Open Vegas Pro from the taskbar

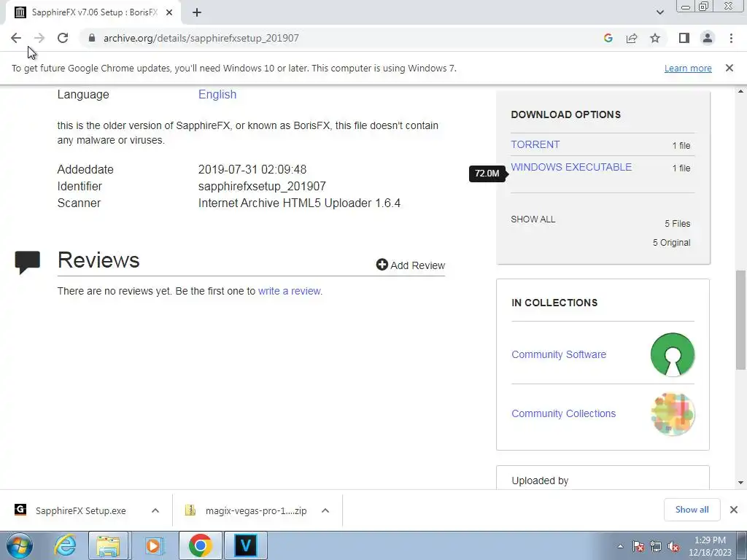click(246, 545)
